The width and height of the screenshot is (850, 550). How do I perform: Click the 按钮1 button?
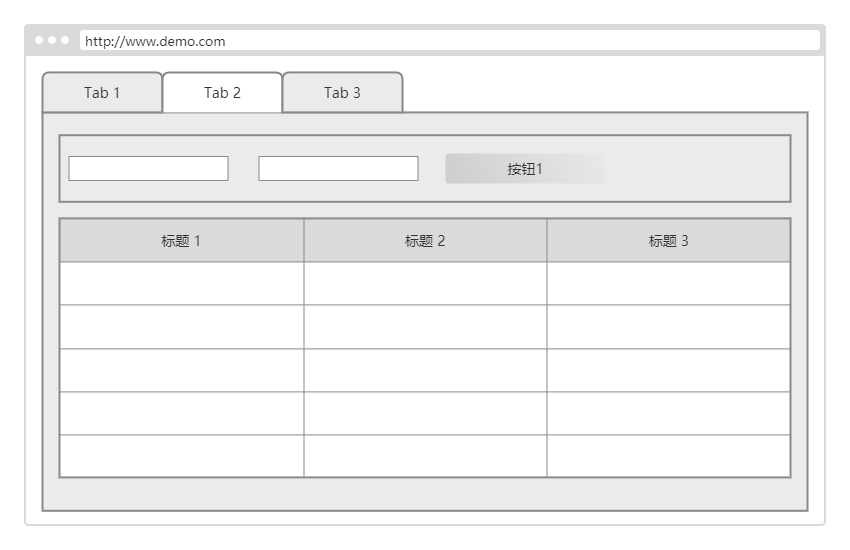click(x=525, y=169)
